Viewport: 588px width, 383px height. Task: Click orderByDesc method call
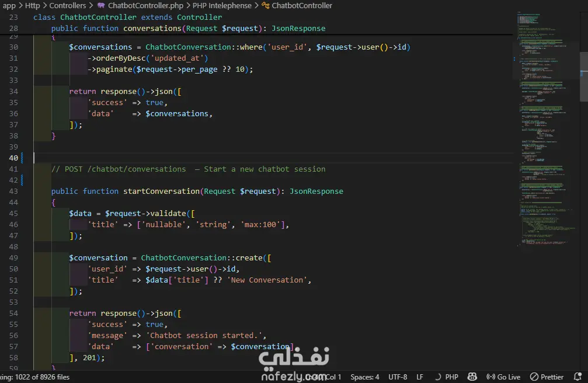[121, 58]
